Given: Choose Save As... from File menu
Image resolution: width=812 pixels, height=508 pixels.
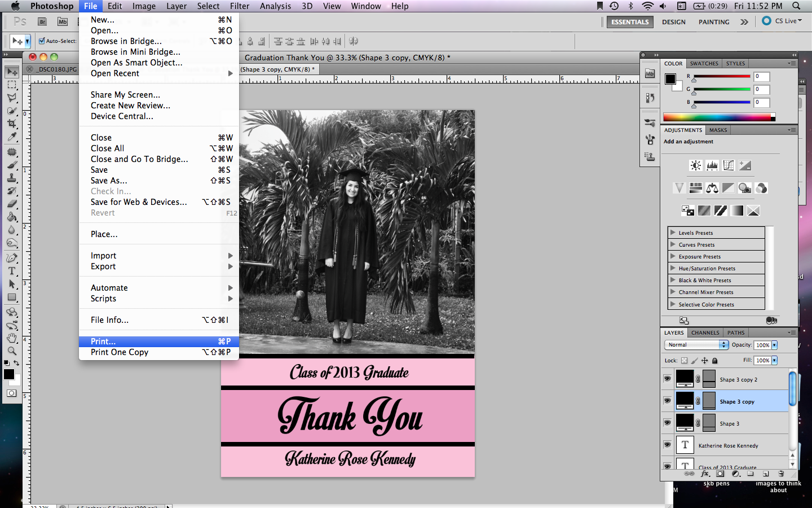Looking at the screenshot, I should 159,181.
